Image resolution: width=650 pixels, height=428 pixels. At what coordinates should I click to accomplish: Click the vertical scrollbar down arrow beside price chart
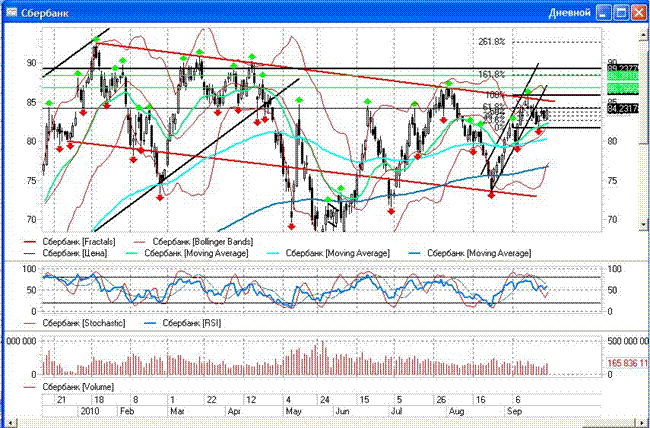tap(645, 224)
